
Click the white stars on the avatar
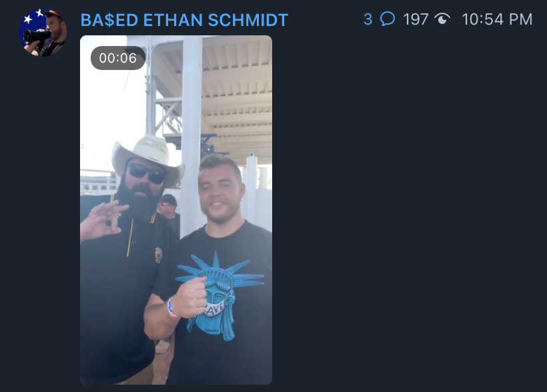33,16
